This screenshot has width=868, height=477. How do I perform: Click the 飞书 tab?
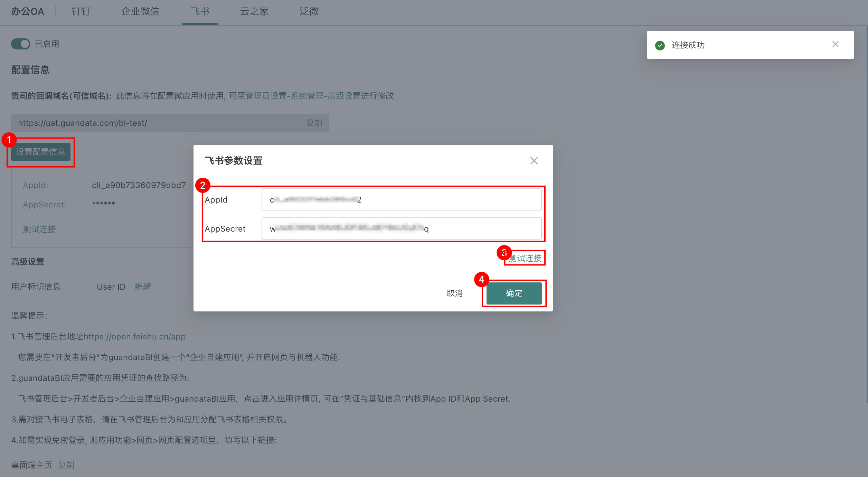tap(200, 11)
